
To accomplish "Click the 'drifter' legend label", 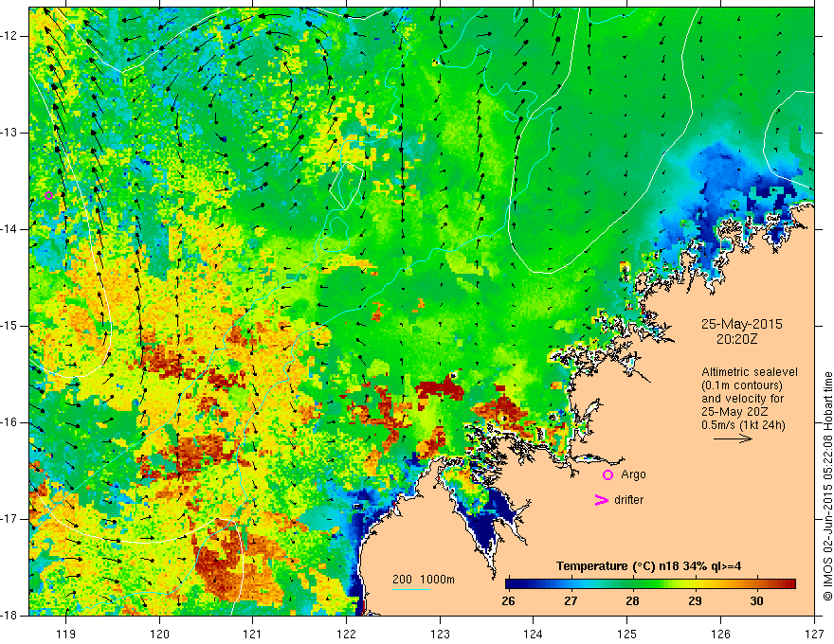I will coord(628,500).
